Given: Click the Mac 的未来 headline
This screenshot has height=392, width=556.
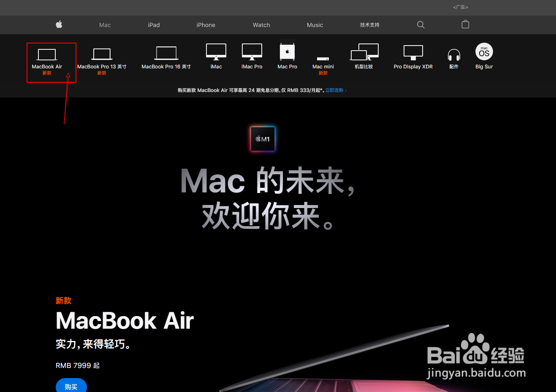Looking at the screenshot, I should pyautogui.click(x=267, y=181).
